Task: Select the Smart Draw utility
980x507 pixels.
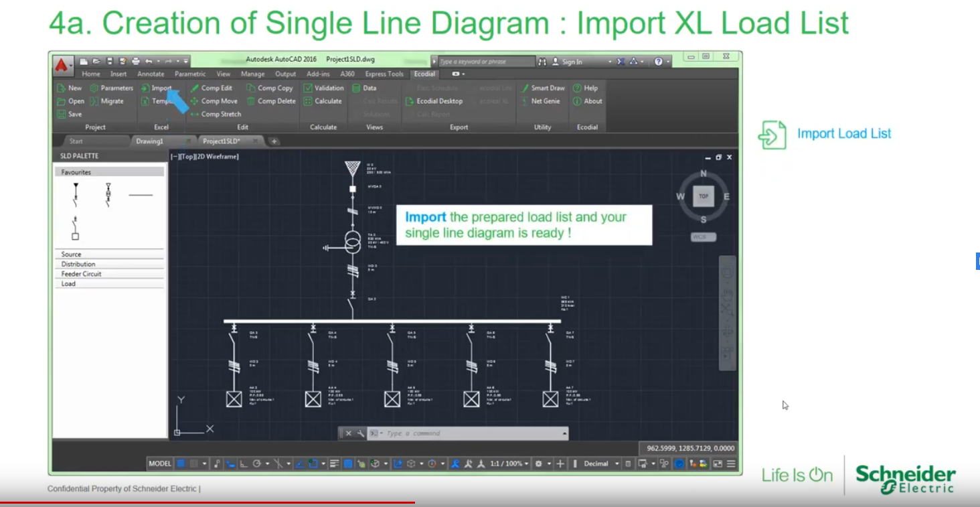Action: [549, 88]
